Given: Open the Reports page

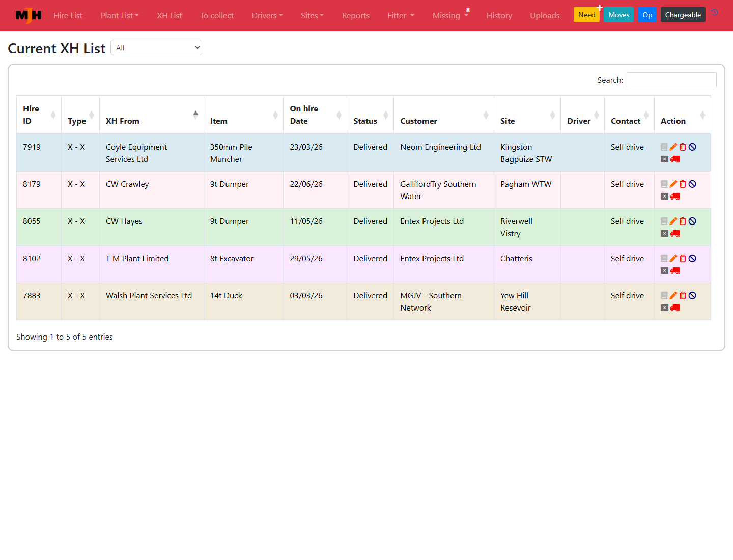Looking at the screenshot, I should coord(356,15).
